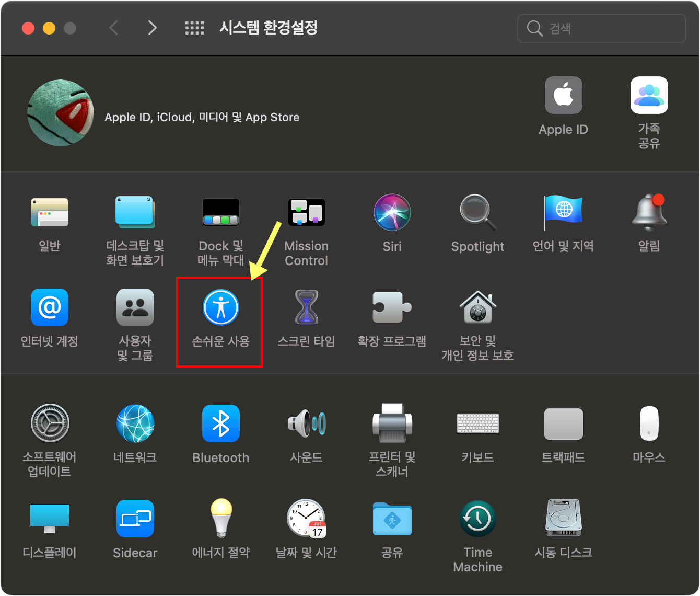The height and width of the screenshot is (596, 700).
Task: Open Bluetooth preferences
Action: tap(221, 423)
